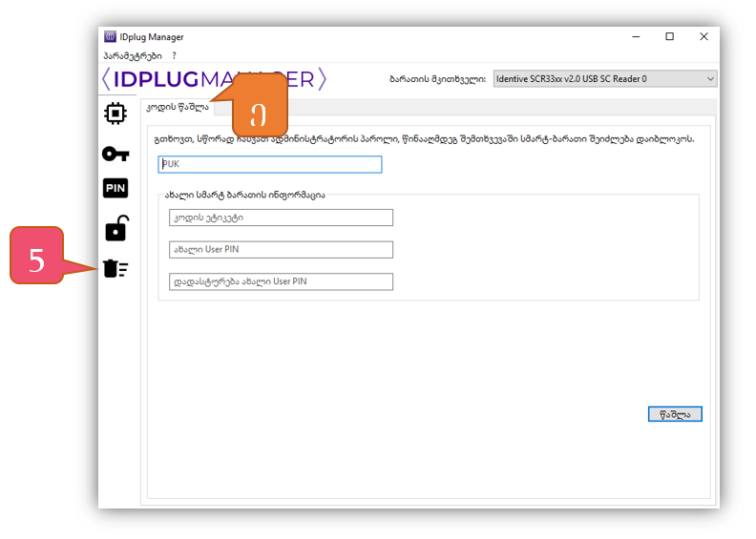Switch to the კოდის წაშლა tab
This screenshot has height=539, width=756.
pos(177,108)
